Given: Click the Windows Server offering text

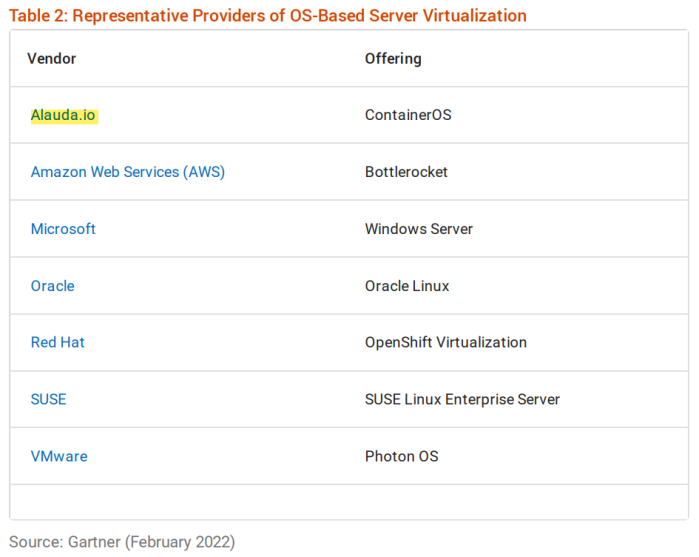Looking at the screenshot, I should [418, 229].
